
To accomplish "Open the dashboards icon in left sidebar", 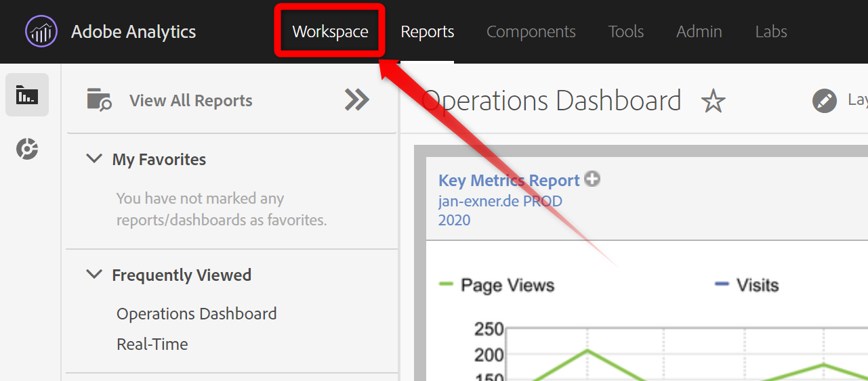I will (27, 149).
